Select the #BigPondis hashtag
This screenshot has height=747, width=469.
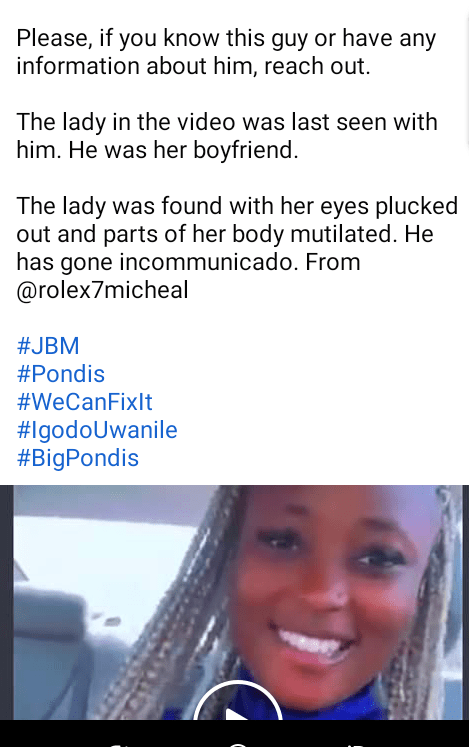(x=78, y=458)
